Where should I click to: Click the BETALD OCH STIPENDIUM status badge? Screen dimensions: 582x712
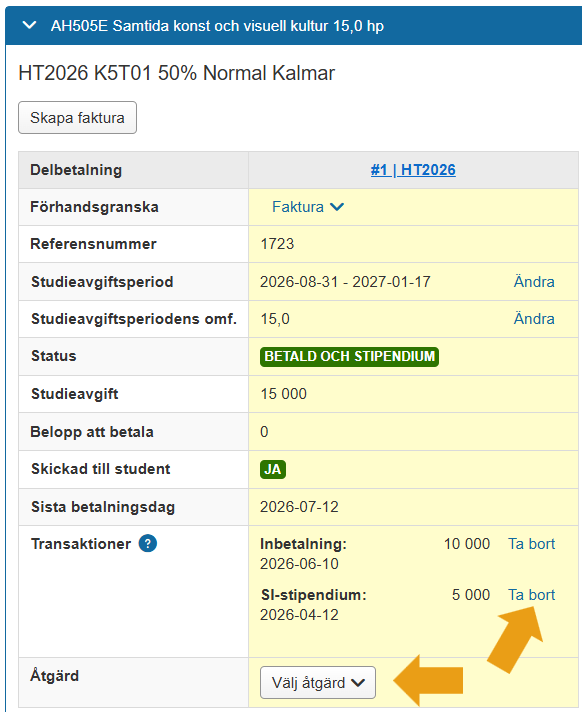coord(349,356)
